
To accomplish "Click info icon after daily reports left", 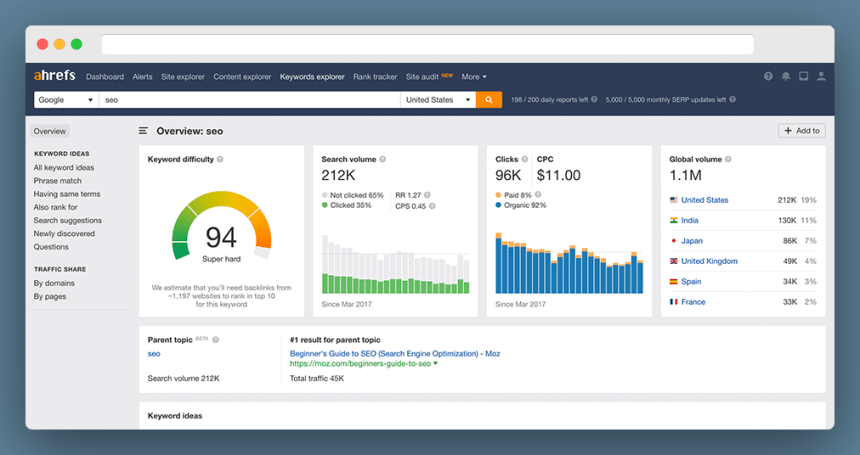I will (594, 99).
